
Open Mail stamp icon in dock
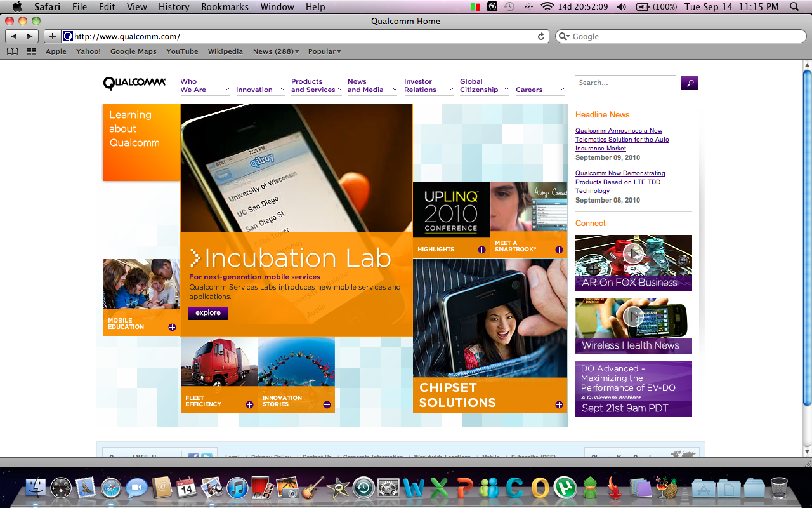tap(86, 488)
